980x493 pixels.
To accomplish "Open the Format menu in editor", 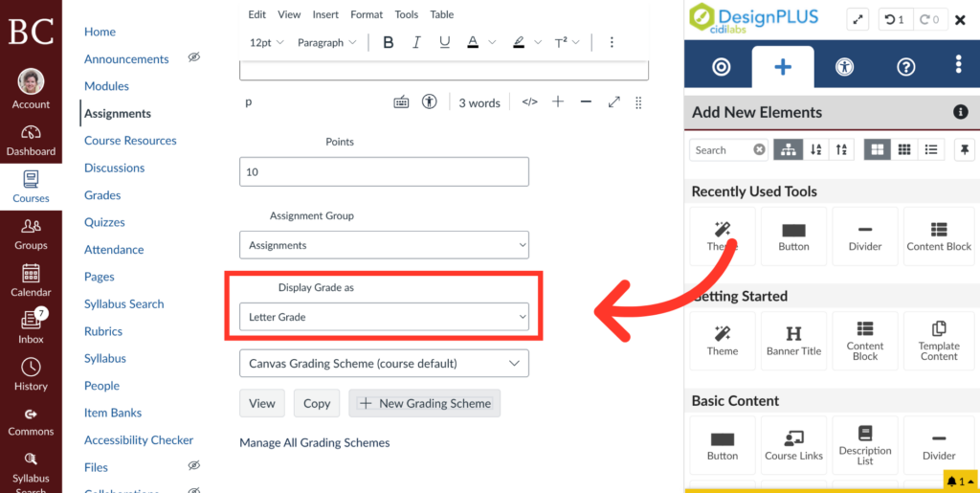I will point(367,14).
